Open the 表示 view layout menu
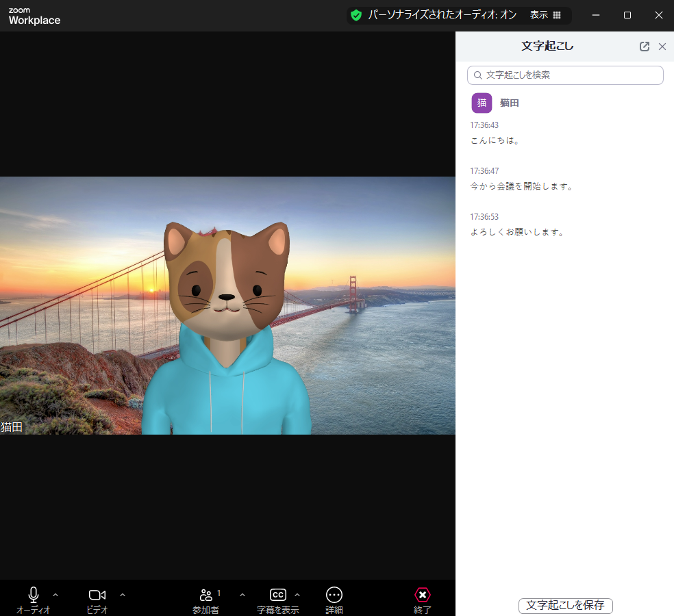The height and width of the screenshot is (616, 674). pyautogui.click(x=545, y=15)
